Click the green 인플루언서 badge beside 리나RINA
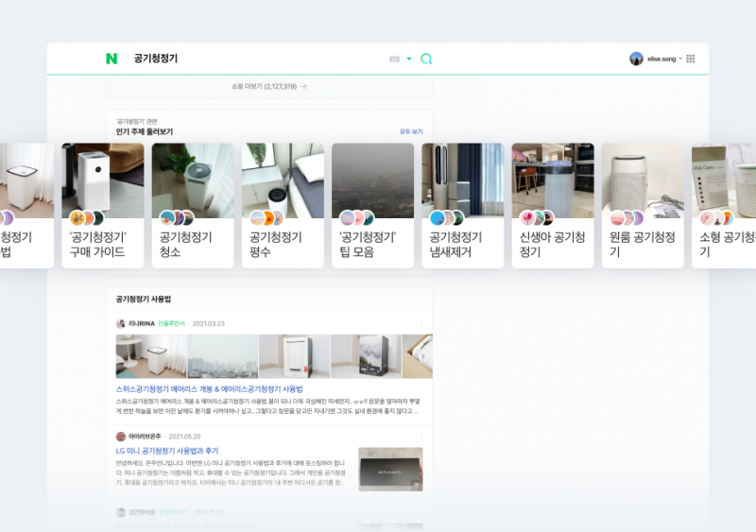Screen dimensions: 756x532 171,323
